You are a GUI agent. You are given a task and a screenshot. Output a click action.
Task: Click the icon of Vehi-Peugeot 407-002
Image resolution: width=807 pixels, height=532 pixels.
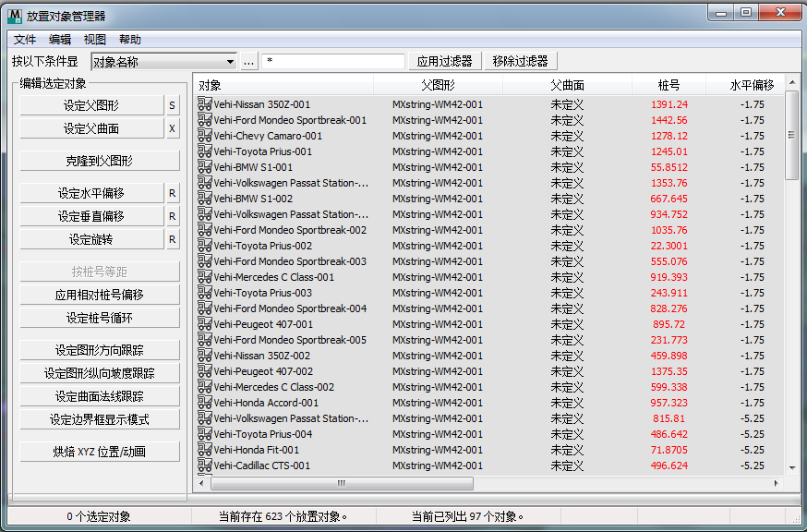204,371
